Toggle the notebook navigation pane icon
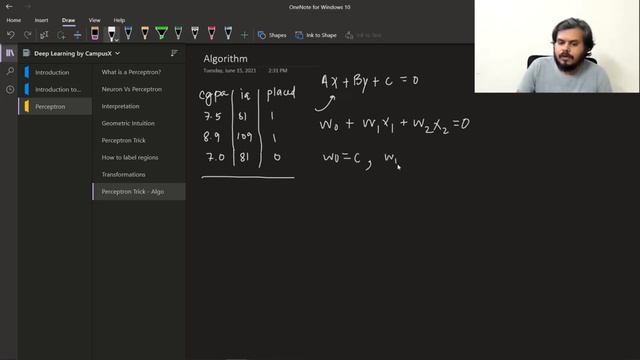Image resolution: width=640 pixels, height=360 pixels. point(10,53)
